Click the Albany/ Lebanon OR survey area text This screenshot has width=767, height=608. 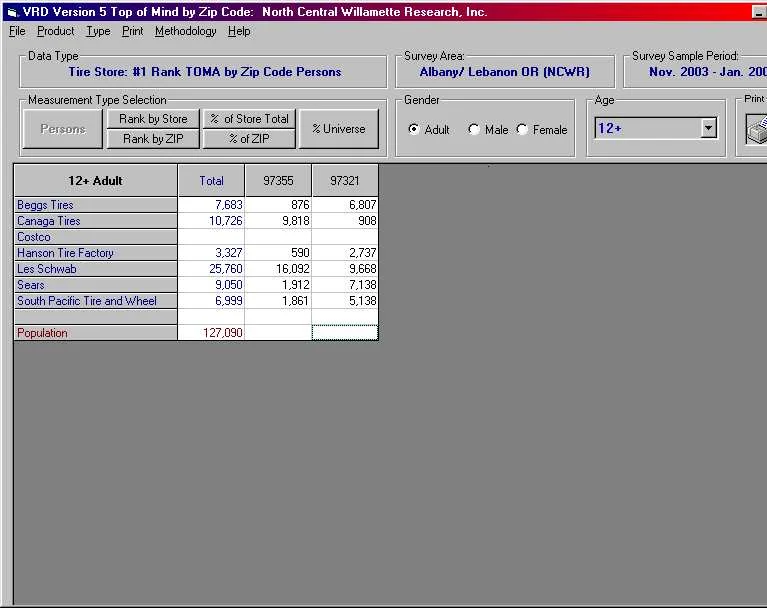pos(504,72)
